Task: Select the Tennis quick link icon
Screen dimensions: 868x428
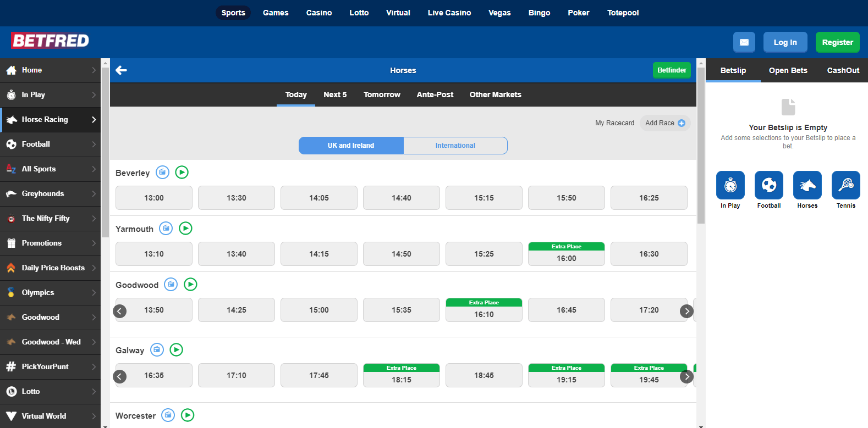Action: [x=845, y=185]
